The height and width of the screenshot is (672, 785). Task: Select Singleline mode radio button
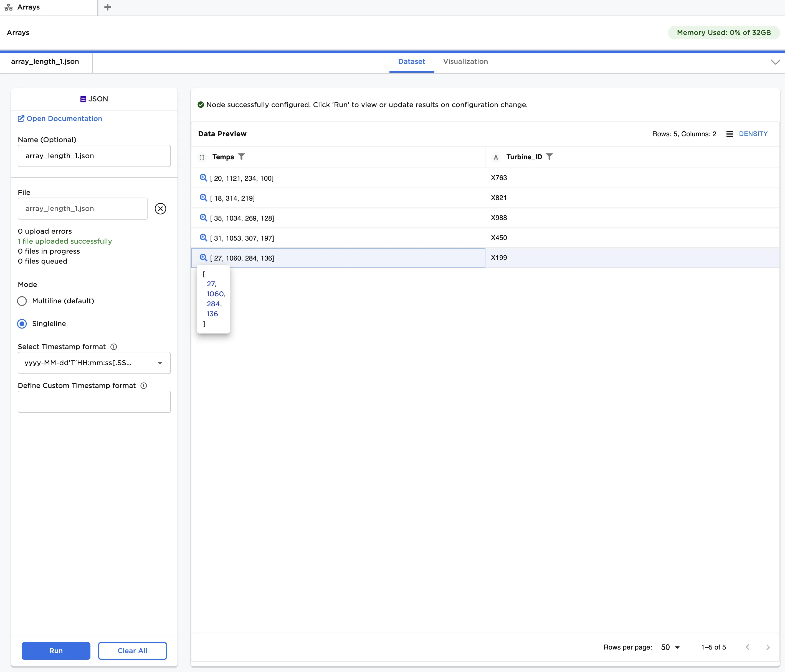(x=22, y=324)
